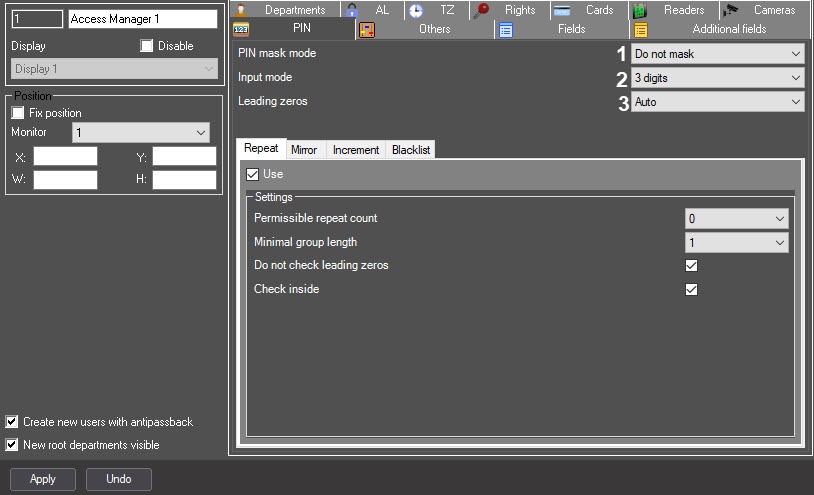The image size is (814, 495).
Task: Open the Minimal group length dropdown
Action: click(x=737, y=243)
